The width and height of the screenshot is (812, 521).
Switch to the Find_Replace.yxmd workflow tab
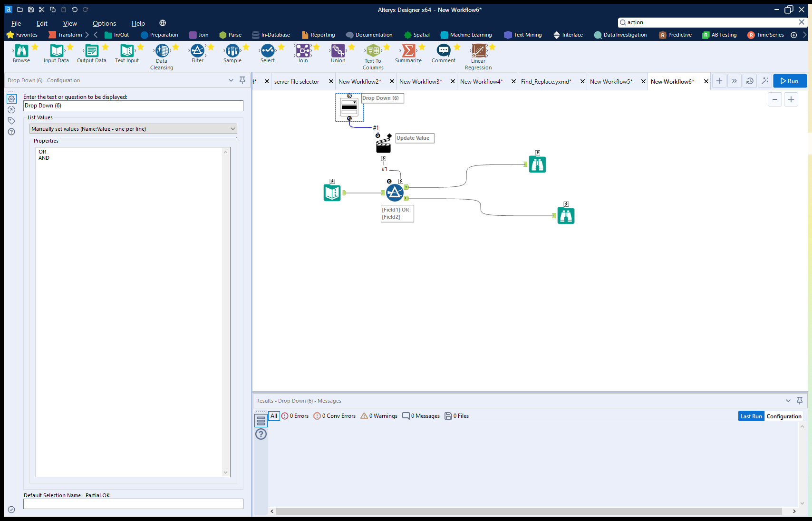tap(547, 81)
